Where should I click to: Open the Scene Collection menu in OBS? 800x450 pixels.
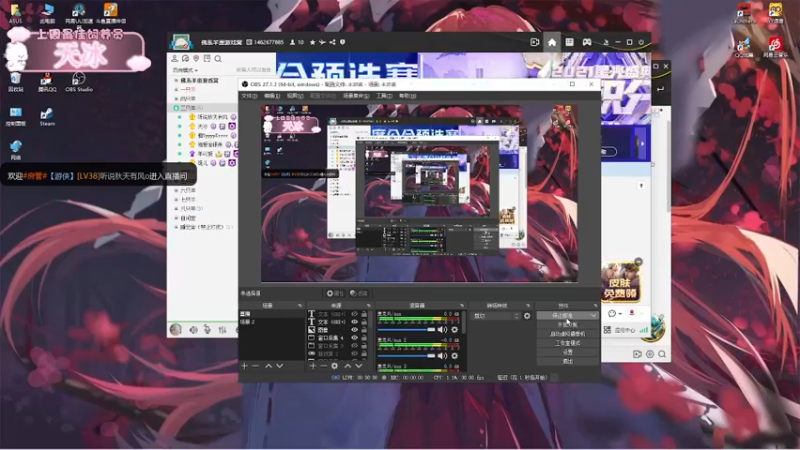tap(356, 96)
